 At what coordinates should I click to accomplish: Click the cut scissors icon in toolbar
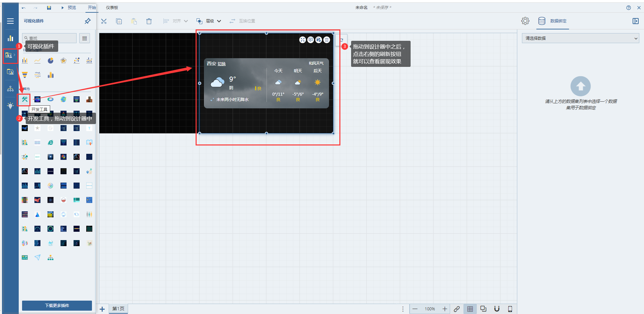tap(104, 21)
